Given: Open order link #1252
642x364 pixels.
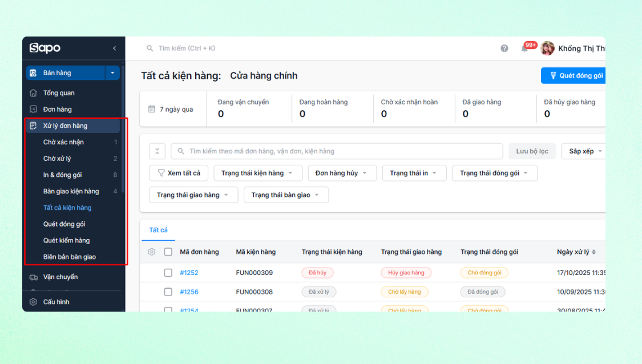Looking at the screenshot, I should (189, 273).
